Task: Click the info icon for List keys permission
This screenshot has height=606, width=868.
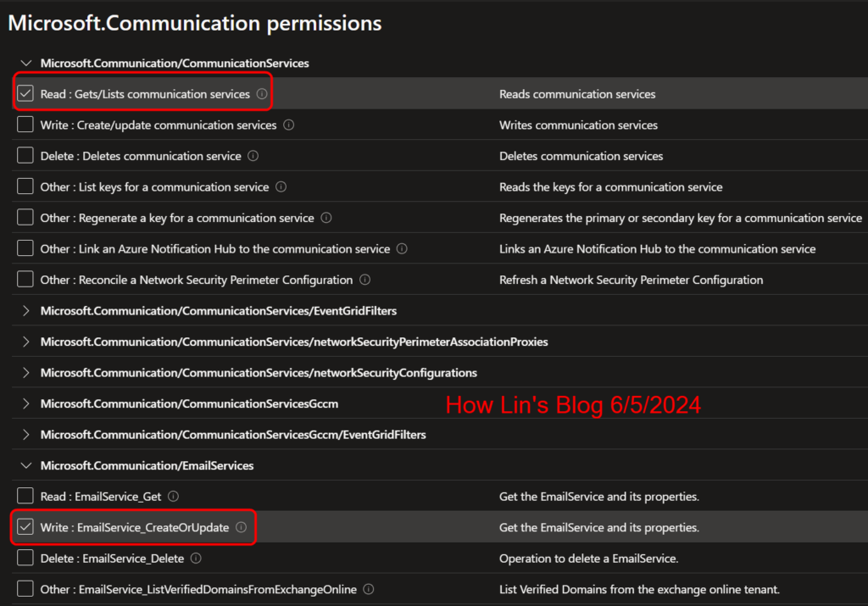Action: [282, 186]
